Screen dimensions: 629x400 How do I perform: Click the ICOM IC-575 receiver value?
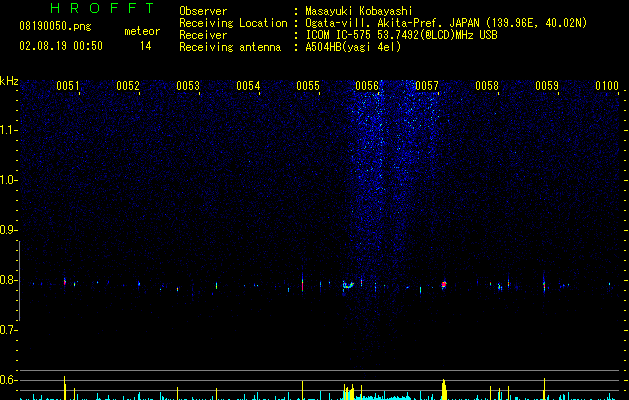pyautogui.click(x=402, y=35)
